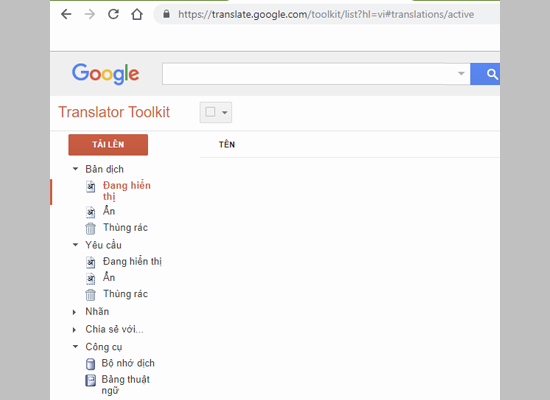Click the browser forward arrow
The height and width of the screenshot is (400, 550).
[x=90, y=14]
